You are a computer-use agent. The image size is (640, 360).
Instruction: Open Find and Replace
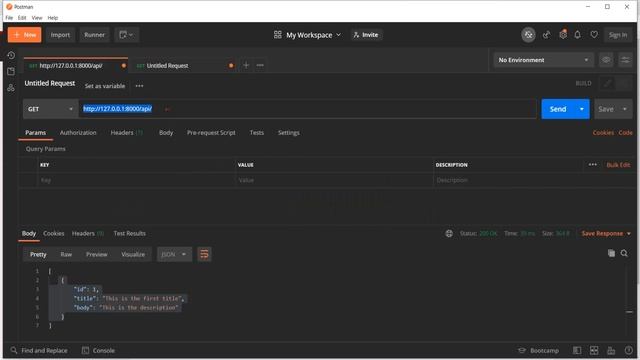point(39,350)
